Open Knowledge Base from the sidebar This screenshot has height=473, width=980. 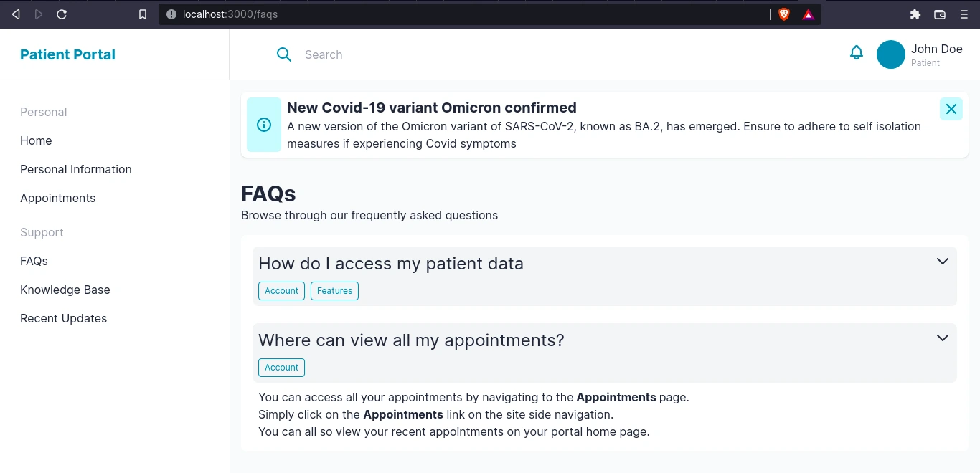[x=65, y=290]
